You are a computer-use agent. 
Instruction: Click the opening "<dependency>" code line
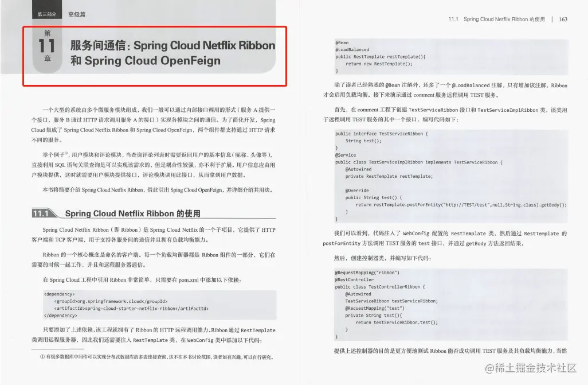click(59, 294)
